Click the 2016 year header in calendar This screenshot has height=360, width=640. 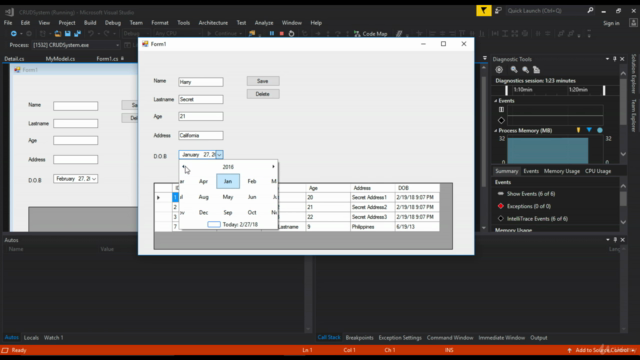(228, 167)
